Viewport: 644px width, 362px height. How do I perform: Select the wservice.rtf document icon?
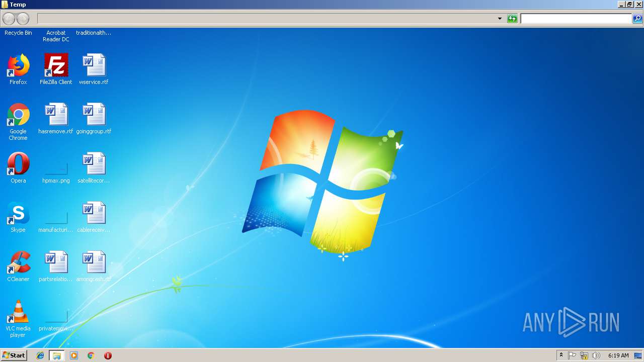[94, 65]
